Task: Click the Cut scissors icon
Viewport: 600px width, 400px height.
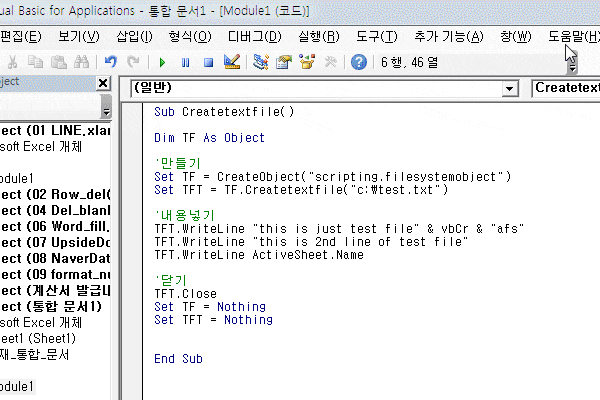Action: coord(13,62)
